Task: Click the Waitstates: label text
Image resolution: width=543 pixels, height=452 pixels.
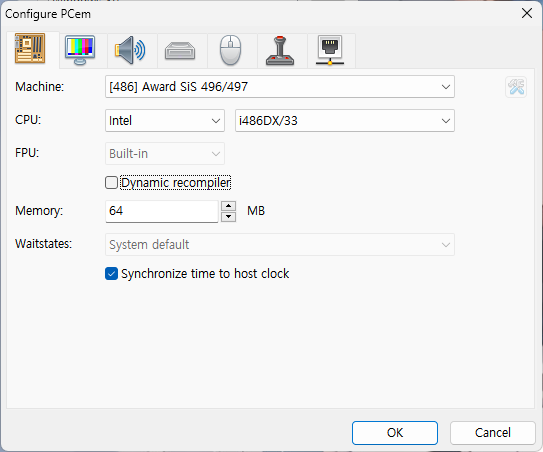Action: (43, 244)
